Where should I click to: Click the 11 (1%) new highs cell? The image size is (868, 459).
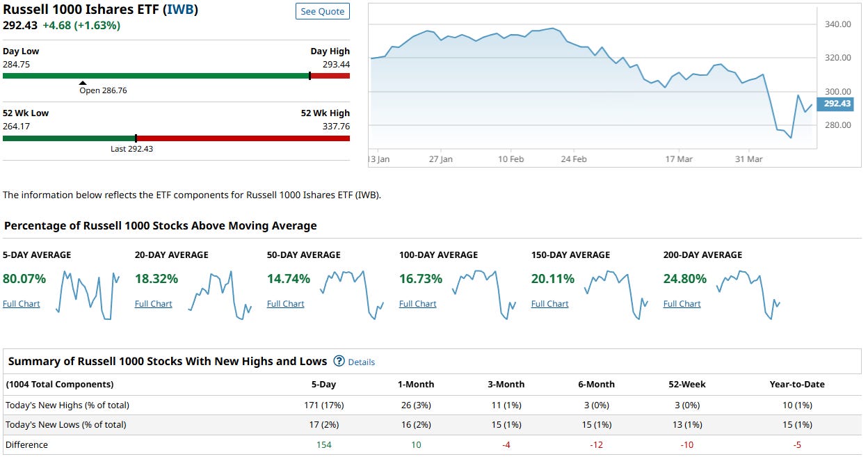(x=506, y=405)
